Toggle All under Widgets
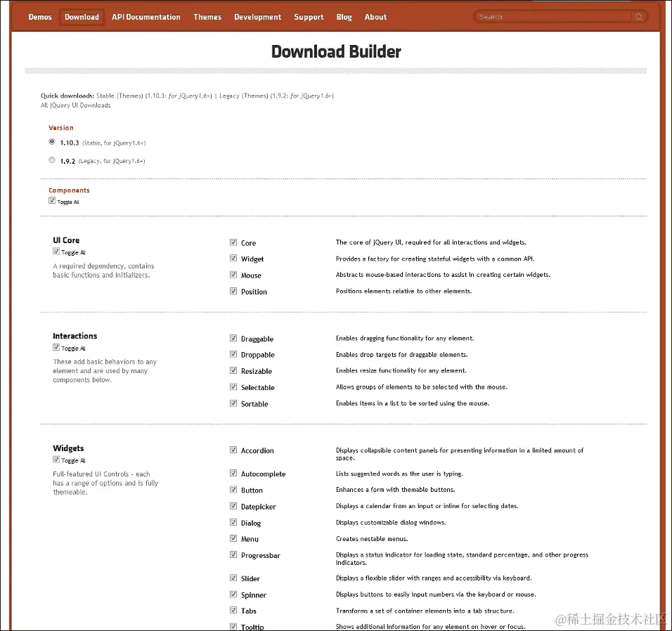 [x=56, y=460]
